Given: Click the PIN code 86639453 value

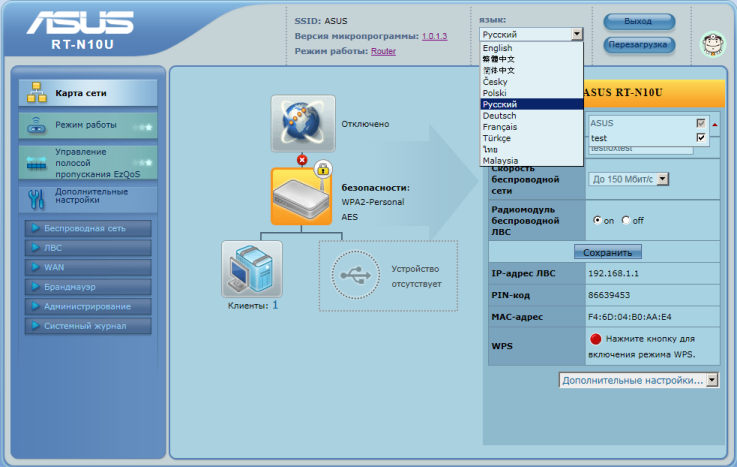Looking at the screenshot, I should 609,295.
